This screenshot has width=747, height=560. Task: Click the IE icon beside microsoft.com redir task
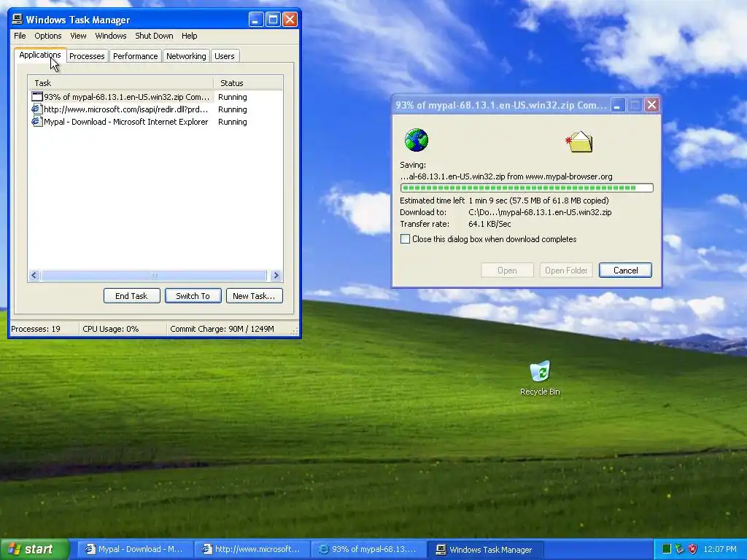pyautogui.click(x=36, y=109)
